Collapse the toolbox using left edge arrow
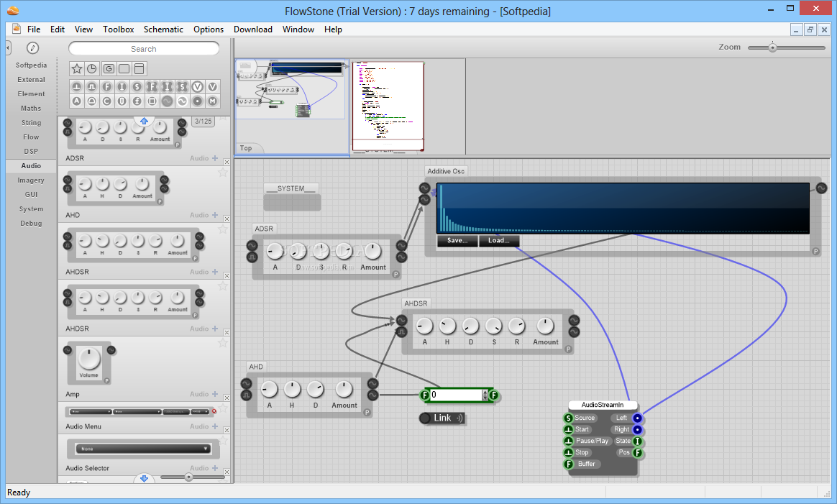This screenshot has width=837, height=504. click(x=8, y=47)
